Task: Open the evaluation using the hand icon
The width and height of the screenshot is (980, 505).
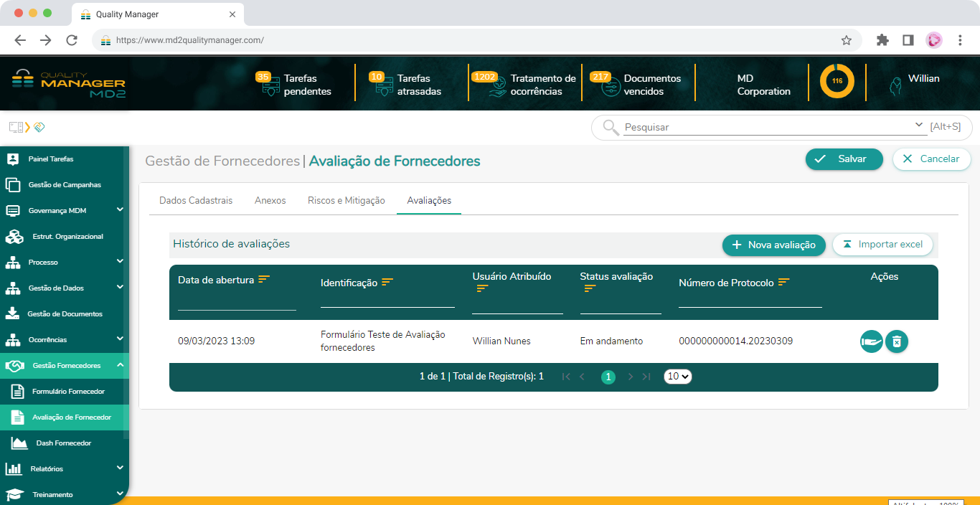Action: click(871, 341)
